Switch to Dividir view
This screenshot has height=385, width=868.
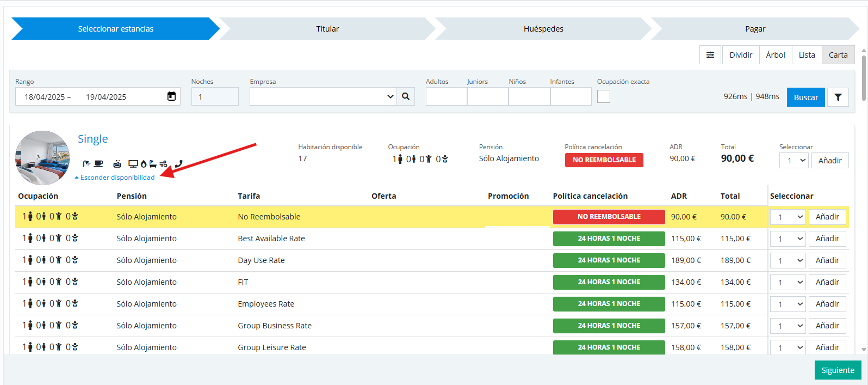[741, 55]
